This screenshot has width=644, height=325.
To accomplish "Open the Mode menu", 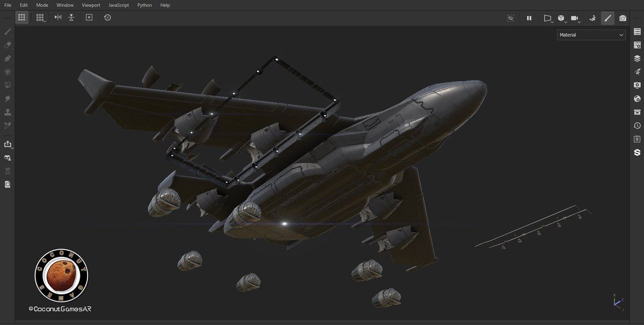I will (42, 5).
